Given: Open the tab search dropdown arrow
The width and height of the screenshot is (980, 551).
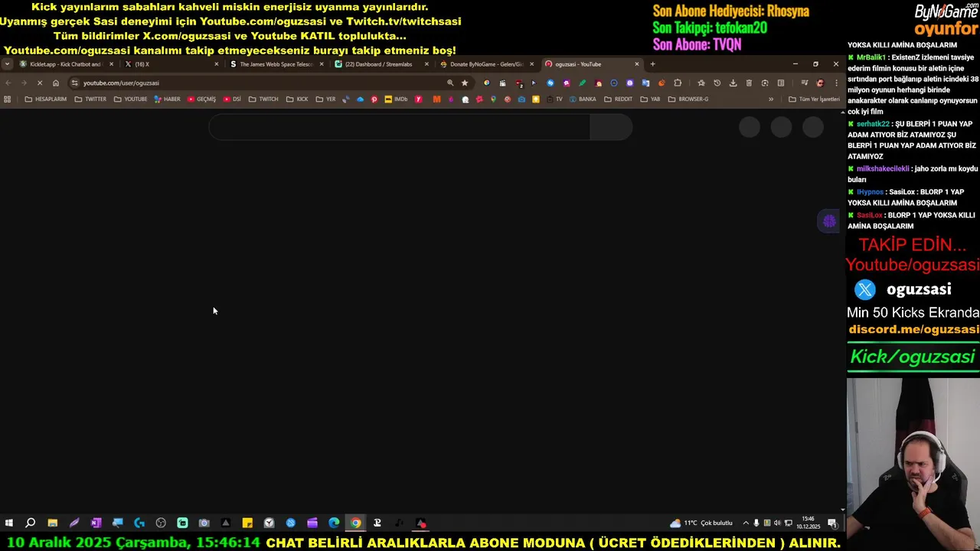Looking at the screenshot, I should coord(8,64).
